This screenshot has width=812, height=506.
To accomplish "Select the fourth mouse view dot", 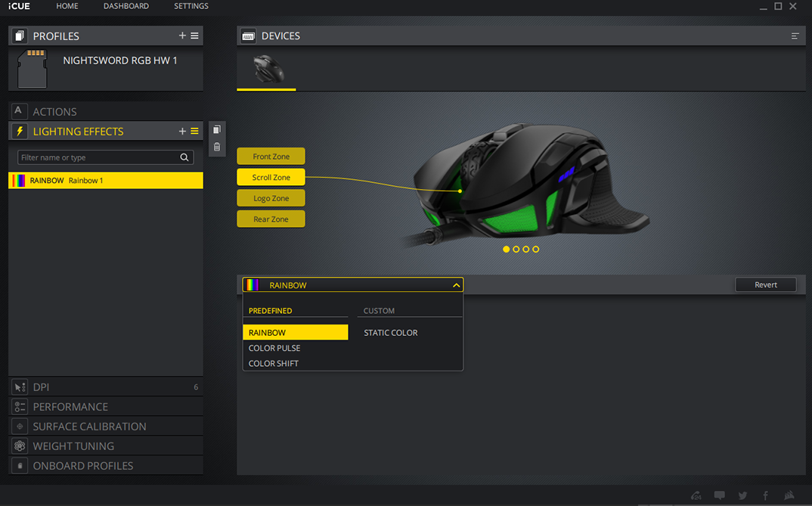I will pyautogui.click(x=536, y=249).
